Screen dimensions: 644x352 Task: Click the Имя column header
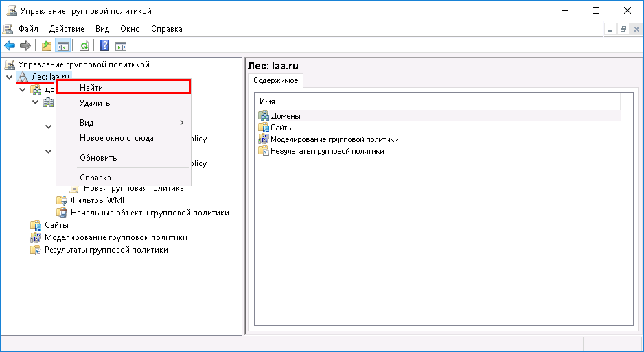268,102
